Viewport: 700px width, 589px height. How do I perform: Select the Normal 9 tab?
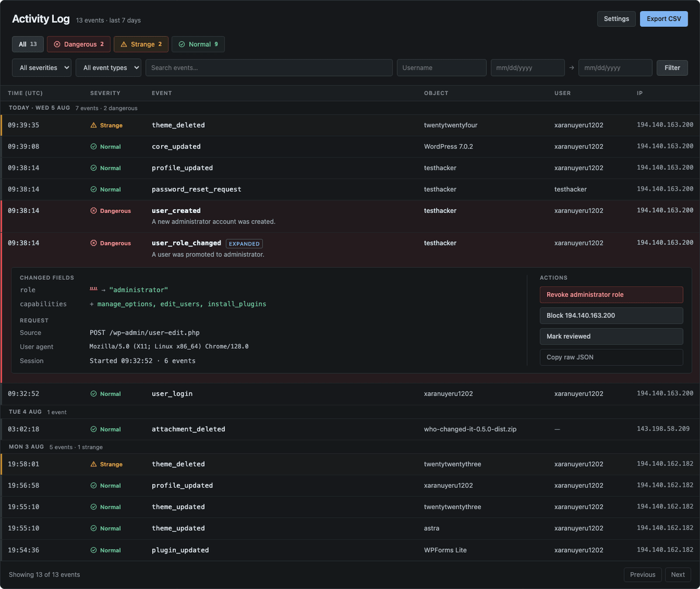[x=198, y=44]
